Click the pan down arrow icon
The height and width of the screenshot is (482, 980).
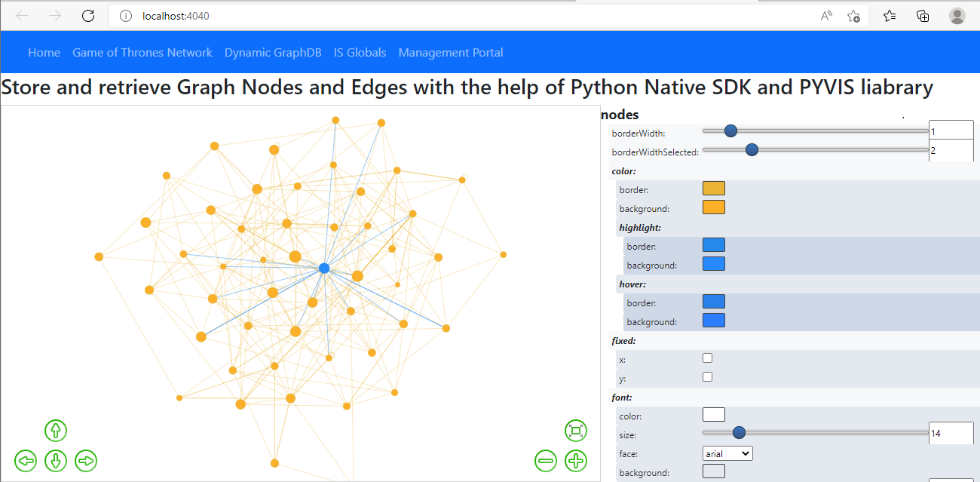(56, 460)
